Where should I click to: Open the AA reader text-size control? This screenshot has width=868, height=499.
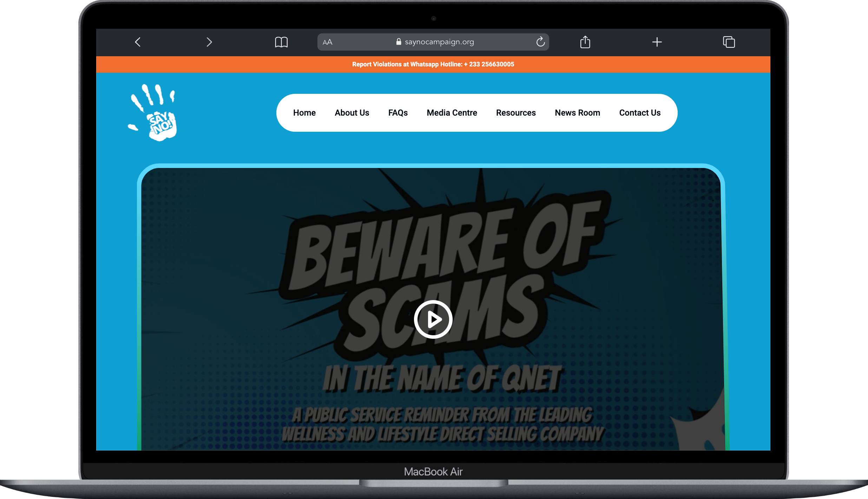pyautogui.click(x=327, y=42)
